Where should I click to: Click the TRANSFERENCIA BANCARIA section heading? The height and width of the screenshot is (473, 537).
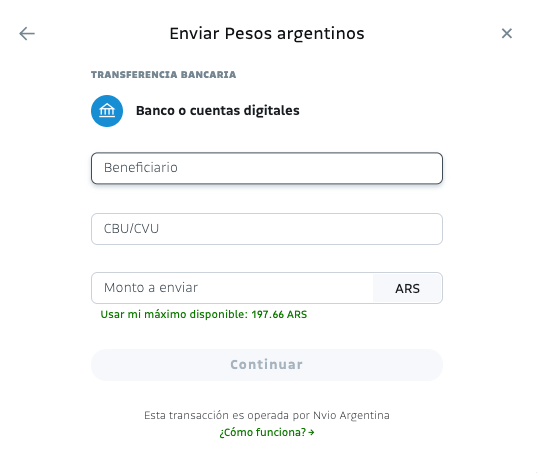coord(163,75)
